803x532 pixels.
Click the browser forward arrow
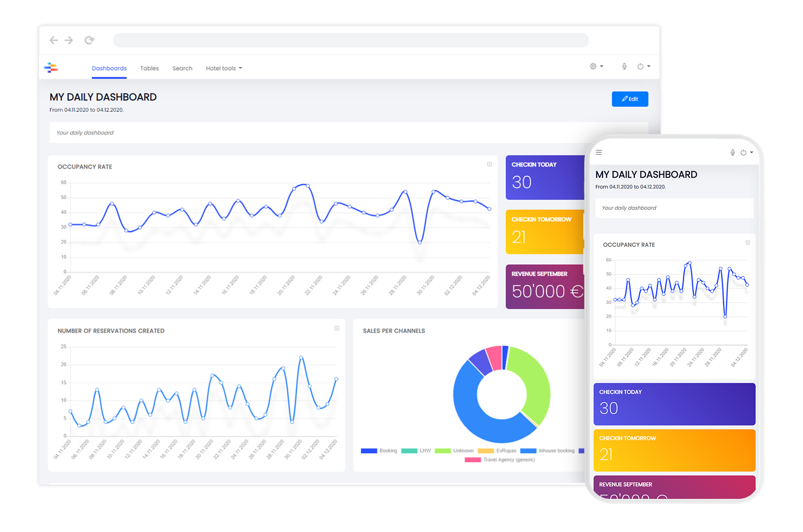click(x=69, y=41)
